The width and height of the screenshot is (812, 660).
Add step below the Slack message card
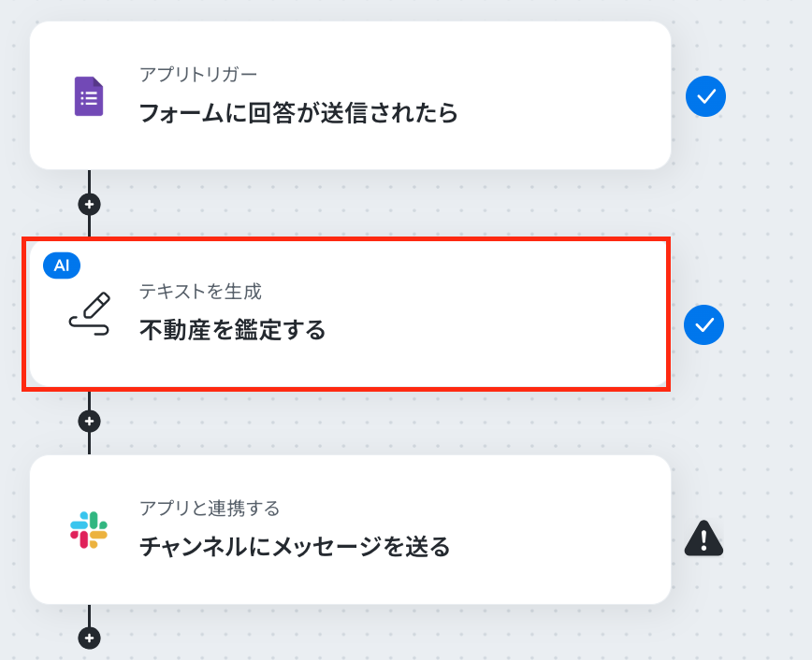coord(89,638)
